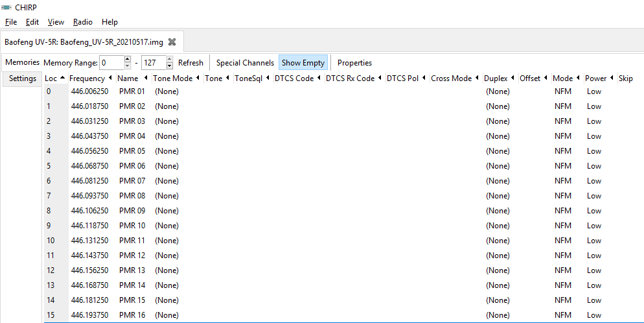The image size is (644, 323).
Task: Toggle the Show Empty button
Action: click(x=303, y=63)
